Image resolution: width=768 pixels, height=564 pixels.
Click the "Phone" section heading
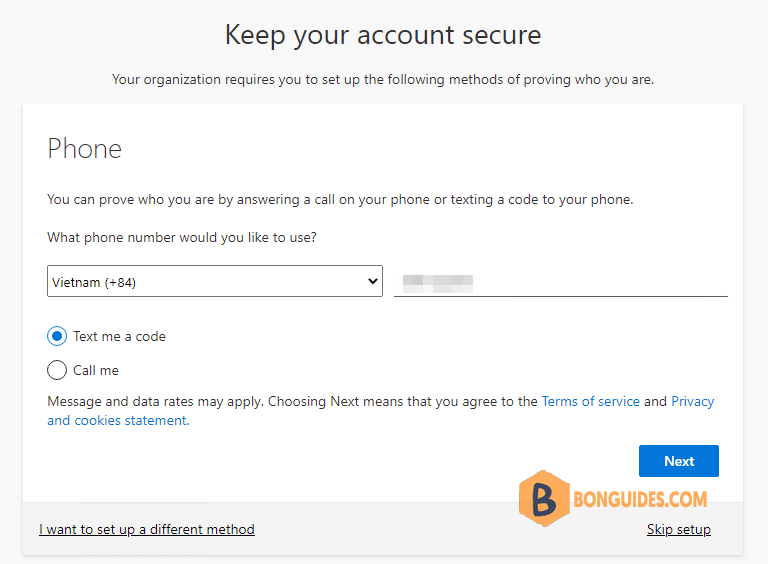pyautogui.click(x=84, y=149)
